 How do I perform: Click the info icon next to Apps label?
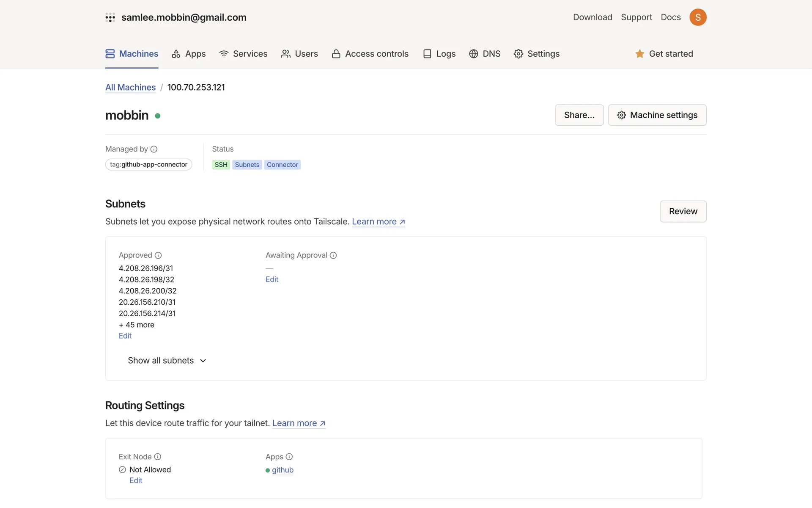[289, 457]
